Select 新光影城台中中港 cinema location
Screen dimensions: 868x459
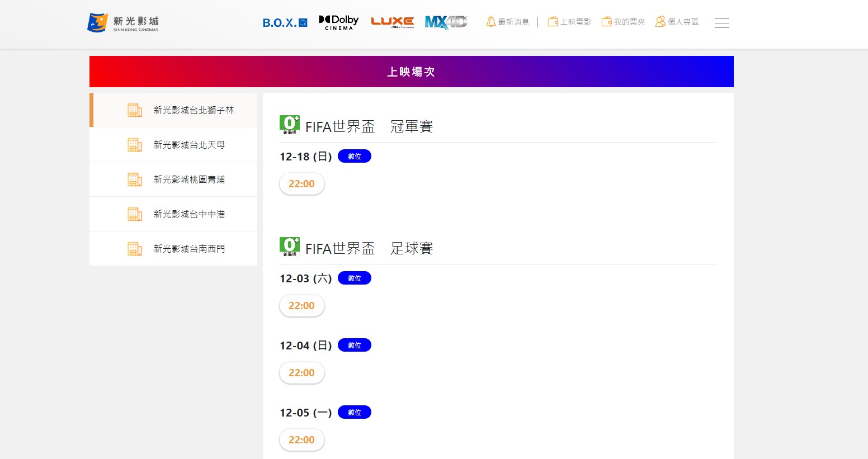point(173,214)
